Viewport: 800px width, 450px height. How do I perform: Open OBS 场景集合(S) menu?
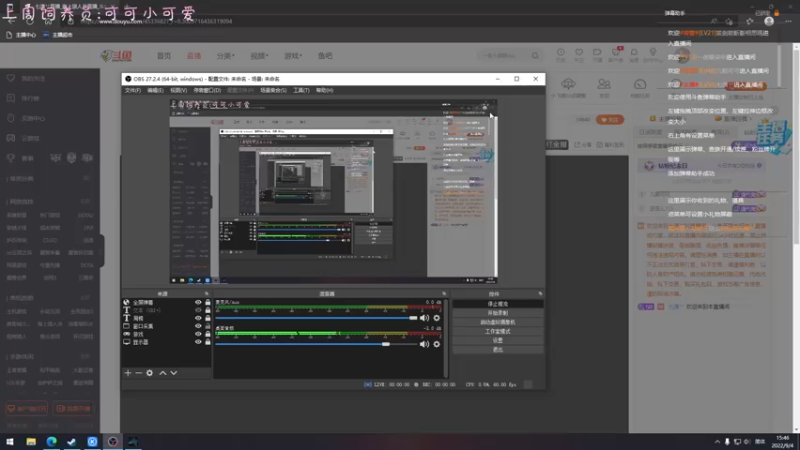click(273, 90)
